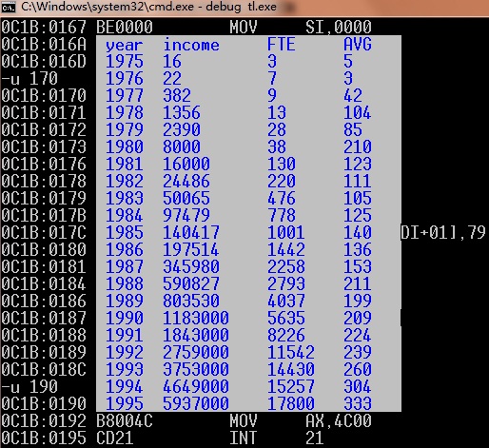Image resolution: width=489 pixels, height=448 pixels.
Task: Click income value 382
Action: click(177, 95)
